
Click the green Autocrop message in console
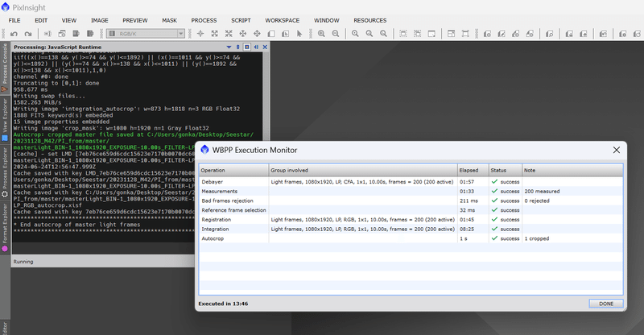(133, 141)
